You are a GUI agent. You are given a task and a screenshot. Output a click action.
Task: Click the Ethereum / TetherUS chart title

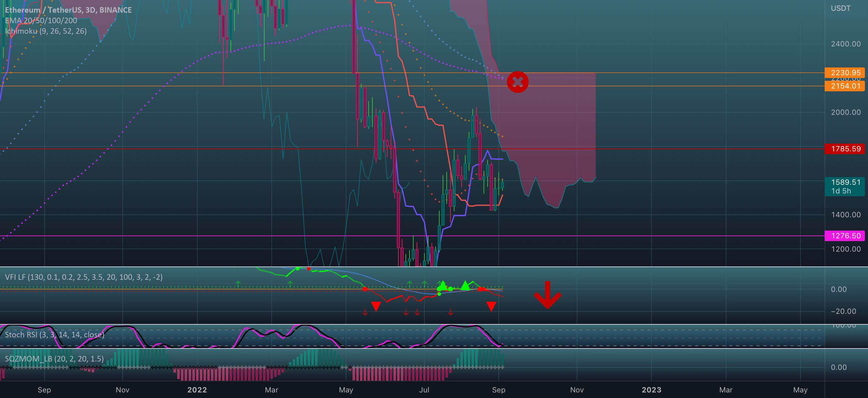click(68, 10)
